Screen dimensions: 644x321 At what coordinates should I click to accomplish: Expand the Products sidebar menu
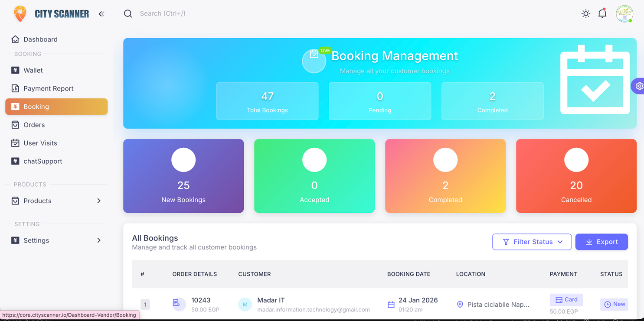pyautogui.click(x=38, y=201)
